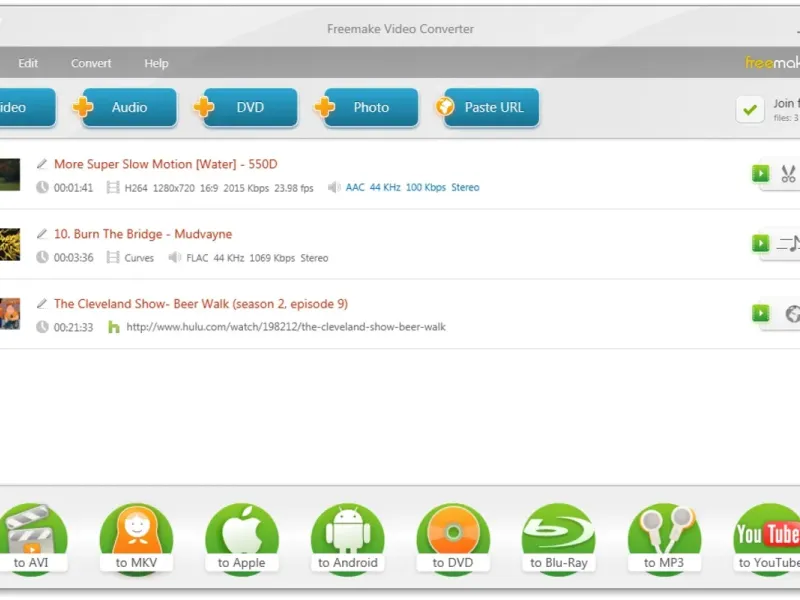
Task: Convert to AVI
Action: 31,540
